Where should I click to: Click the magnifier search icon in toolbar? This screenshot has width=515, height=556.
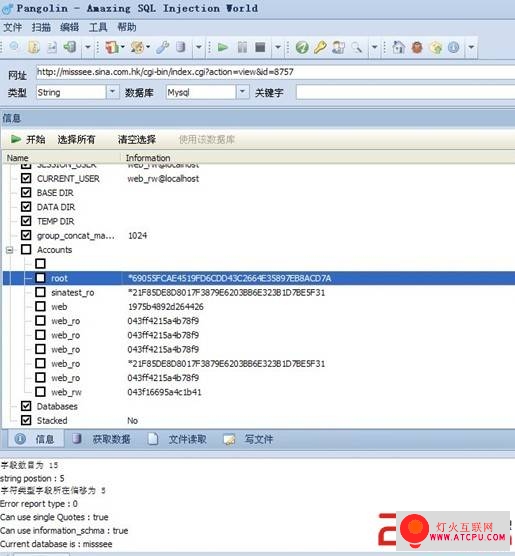[356, 47]
